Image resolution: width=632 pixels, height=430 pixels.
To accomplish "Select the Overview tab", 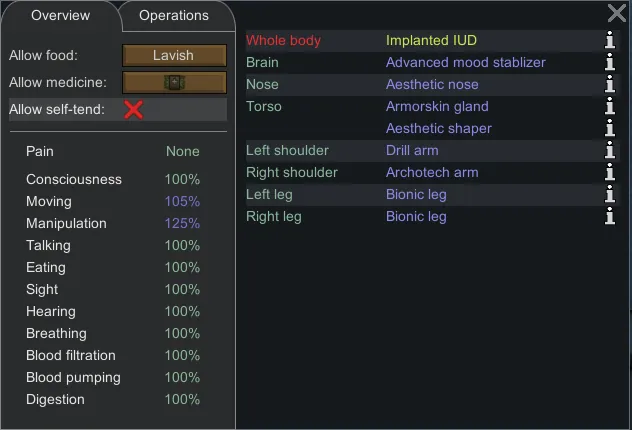I will click(60, 16).
